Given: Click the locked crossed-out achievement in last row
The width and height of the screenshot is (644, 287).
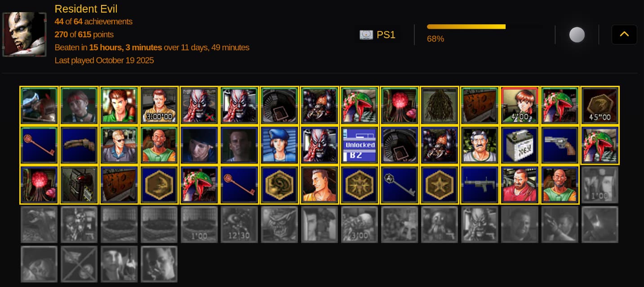Looking at the screenshot, I should pyautogui.click(x=79, y=264).
